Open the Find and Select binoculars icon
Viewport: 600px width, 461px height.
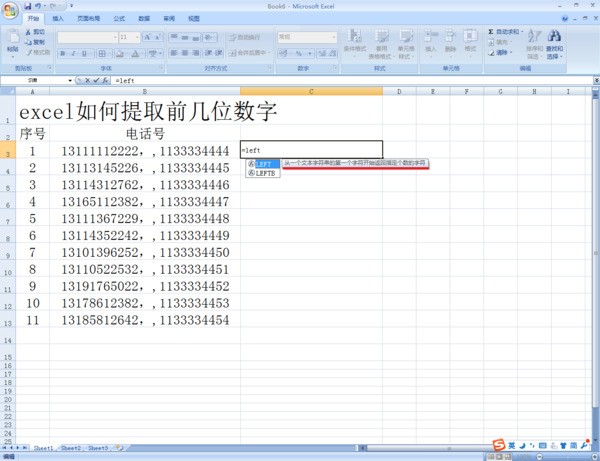tap(554, 38)
